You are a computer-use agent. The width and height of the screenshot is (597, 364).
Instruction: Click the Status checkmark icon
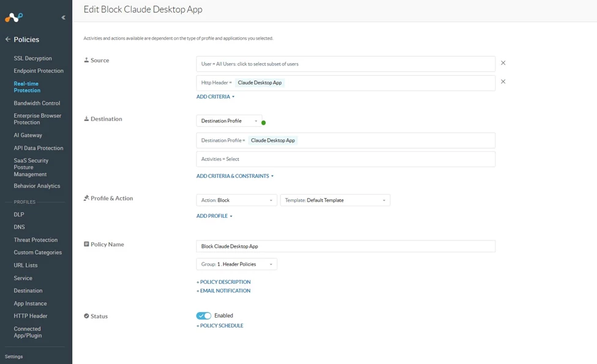(x=86, y=316)
